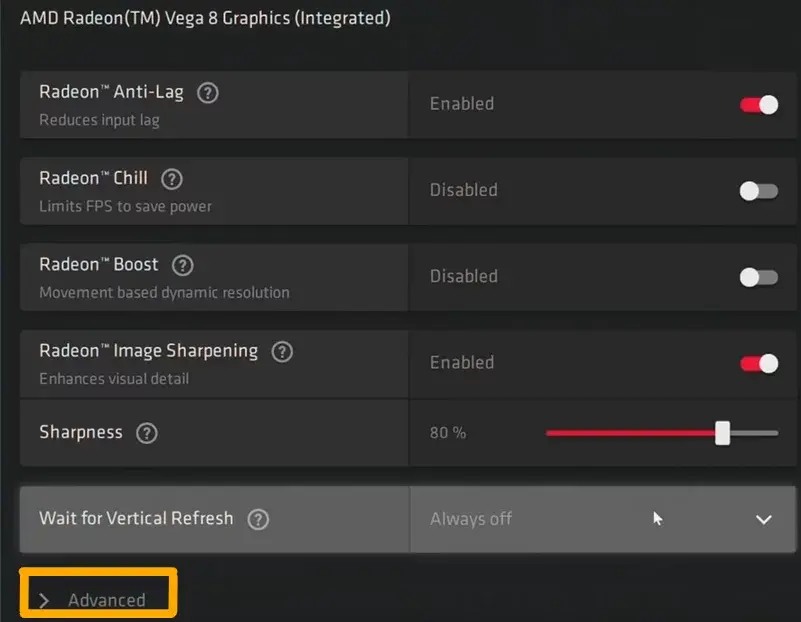This screenshot has width=801, height=622.
Task: Open the Wait for Vertical Refresh dropdown
Action: click(603, 519)
